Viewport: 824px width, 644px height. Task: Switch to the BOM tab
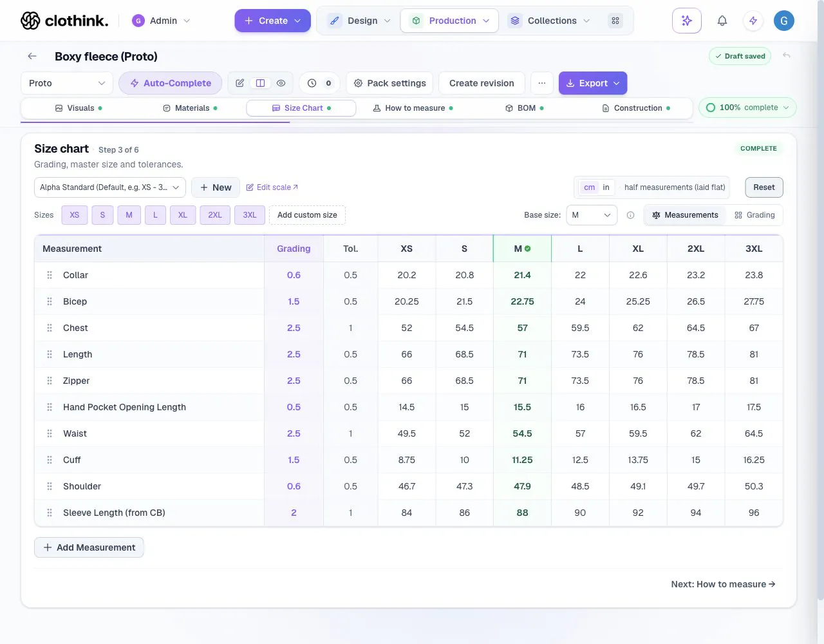(x=525, y=108)
